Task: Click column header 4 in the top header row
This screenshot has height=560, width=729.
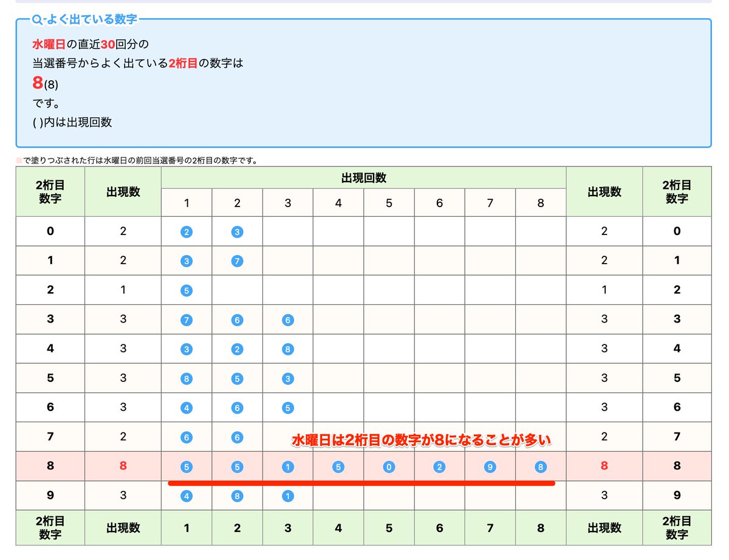Action: pyautogui.click(x=338, y=203)
